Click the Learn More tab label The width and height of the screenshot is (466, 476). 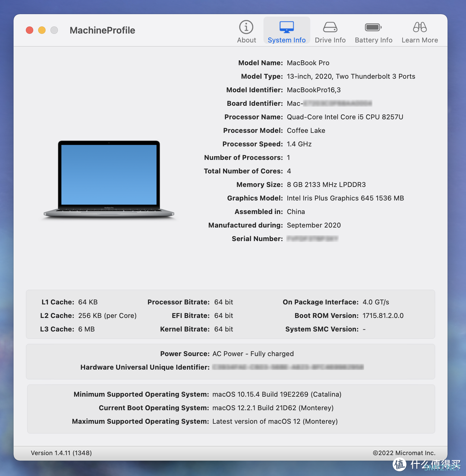(419, 40)
